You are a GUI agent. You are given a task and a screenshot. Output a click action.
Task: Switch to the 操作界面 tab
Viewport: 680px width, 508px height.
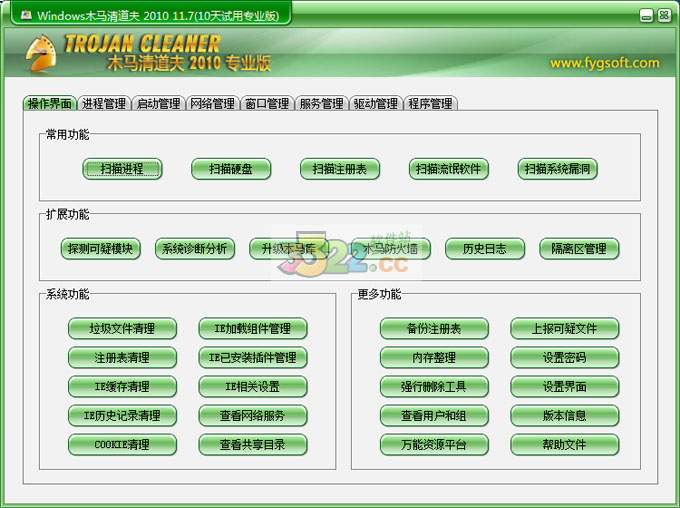pyautogui.click(x=50, y=103)
